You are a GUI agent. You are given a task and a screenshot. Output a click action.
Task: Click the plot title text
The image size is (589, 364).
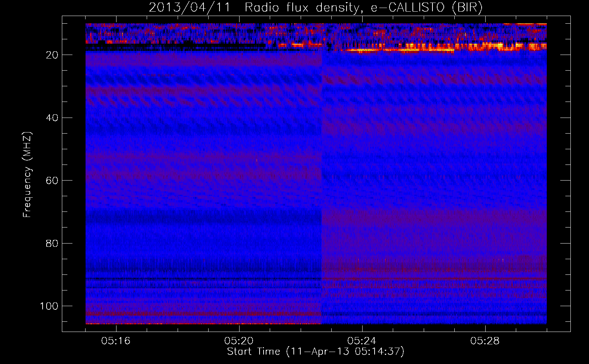click(316, 7)
